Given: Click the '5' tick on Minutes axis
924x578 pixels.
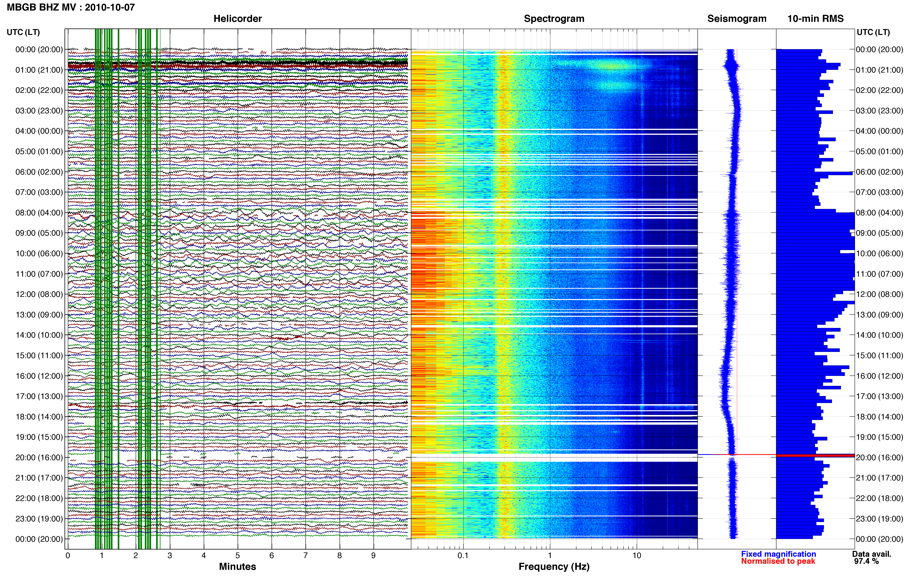Looking at the screenshot, I should point(238,556).
